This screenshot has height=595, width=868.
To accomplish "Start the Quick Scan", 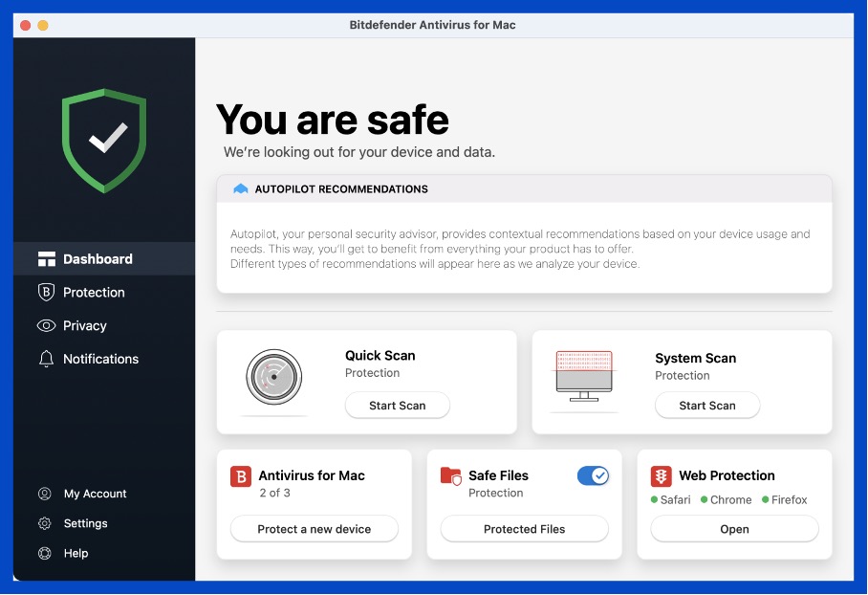I will 397,406.
